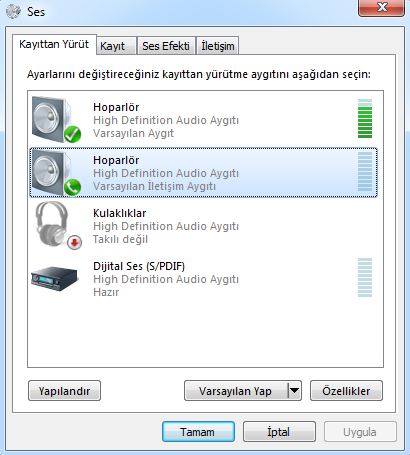Click the green volume level meter of default speaker

pos(365,118)
